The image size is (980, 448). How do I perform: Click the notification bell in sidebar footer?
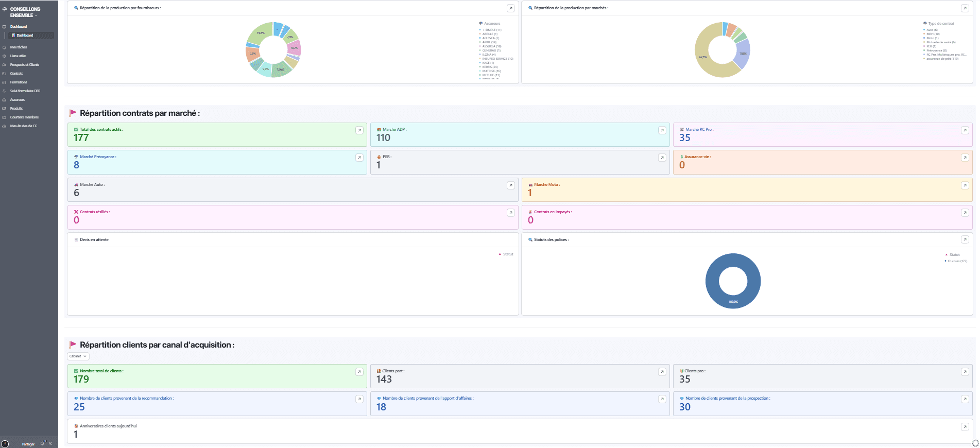tap(43, 443)
